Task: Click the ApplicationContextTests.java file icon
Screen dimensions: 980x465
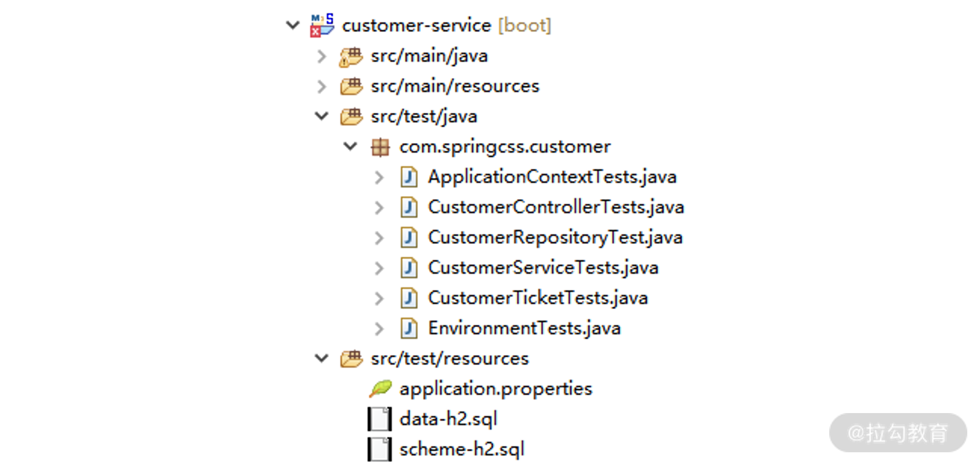Action: pos(409,177)
